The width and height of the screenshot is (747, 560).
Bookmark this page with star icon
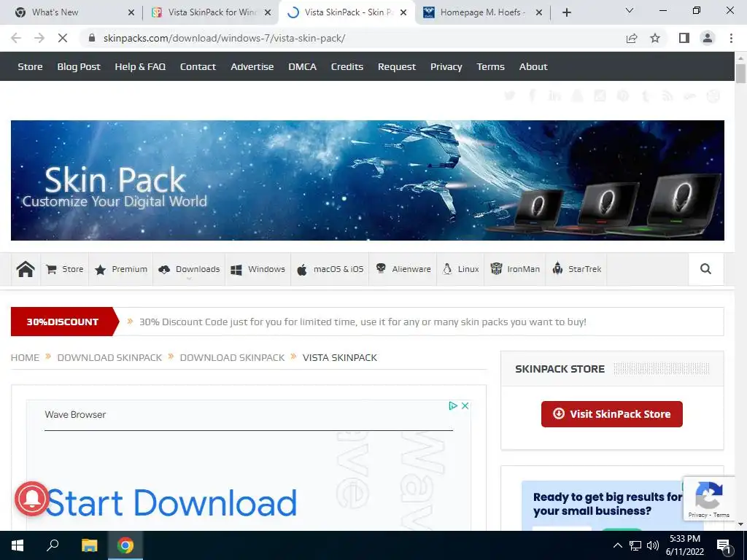pos(655,38)
